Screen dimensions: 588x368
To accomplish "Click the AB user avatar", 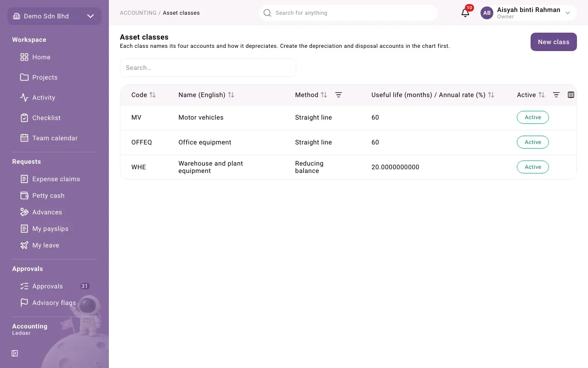I will click(487, 13).
